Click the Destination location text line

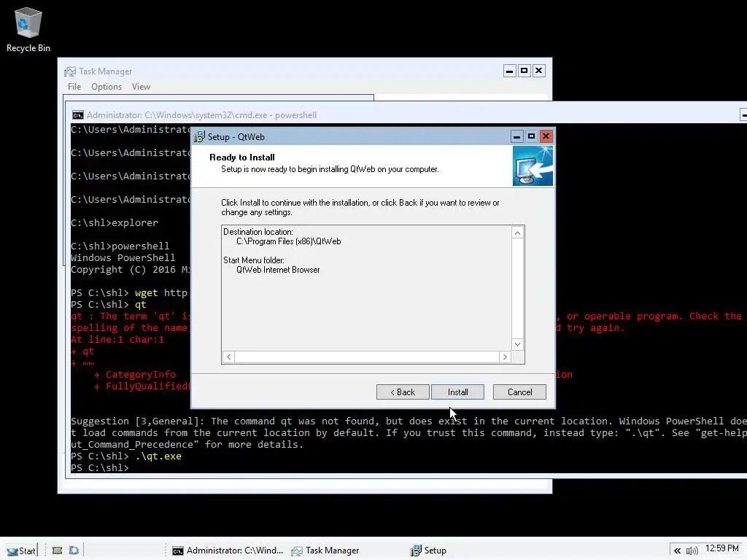(258, 232)
